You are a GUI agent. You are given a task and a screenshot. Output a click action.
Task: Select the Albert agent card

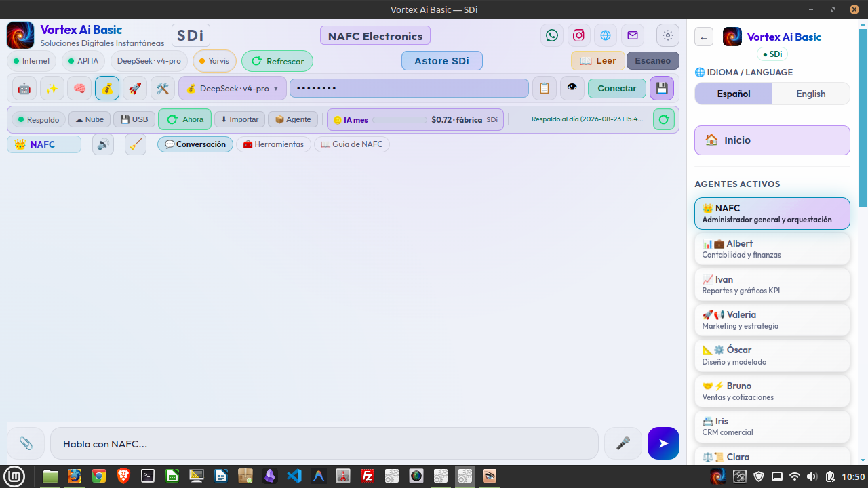(772, 249)
